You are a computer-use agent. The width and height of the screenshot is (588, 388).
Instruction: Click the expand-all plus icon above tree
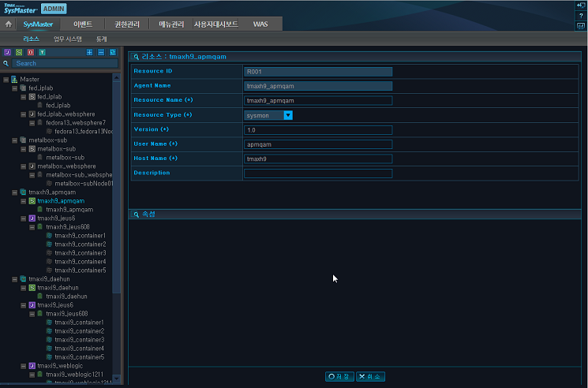click(90, 52)
